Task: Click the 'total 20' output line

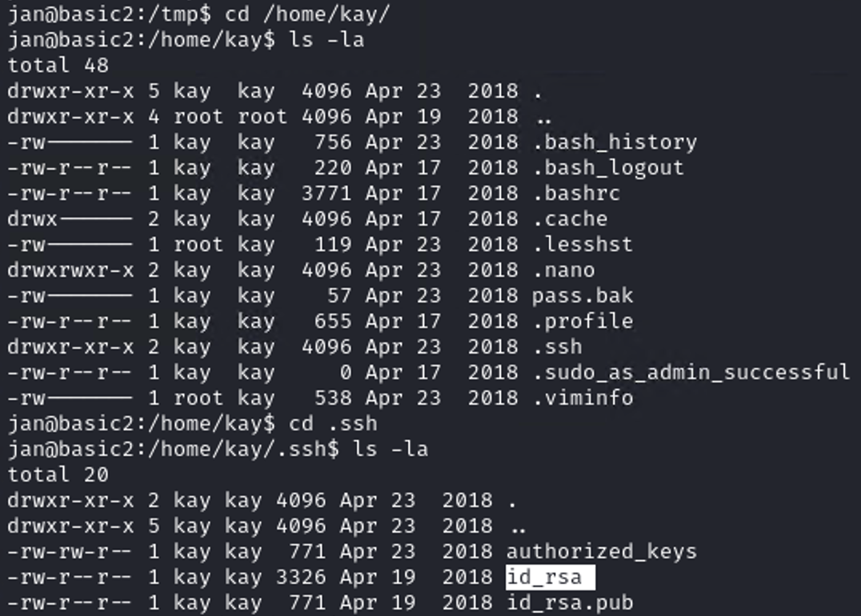Action: point(58,474)
